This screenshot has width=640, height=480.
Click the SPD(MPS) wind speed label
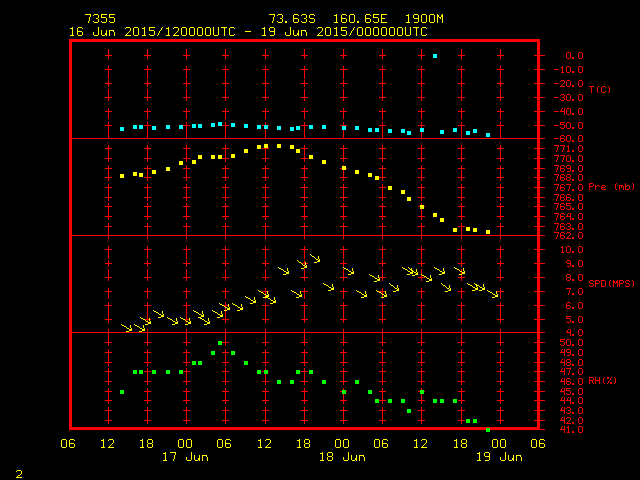(x=611, y=283)
